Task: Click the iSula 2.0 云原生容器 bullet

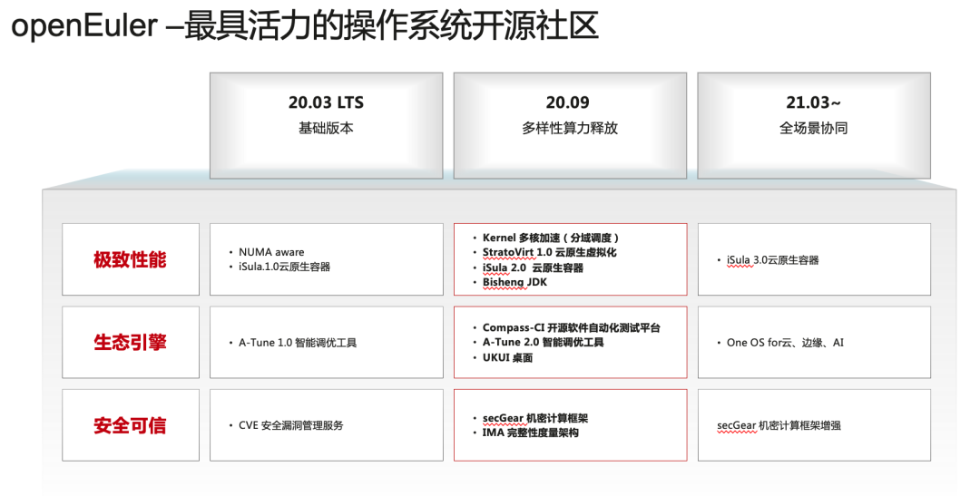Action: 533,267
